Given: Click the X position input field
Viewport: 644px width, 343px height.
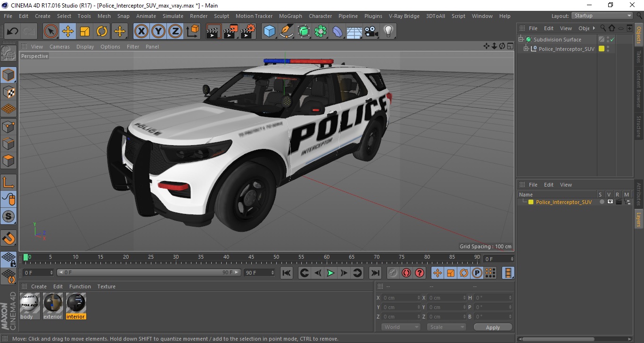Looking at the screenshot, I should [x=401, y=298].
